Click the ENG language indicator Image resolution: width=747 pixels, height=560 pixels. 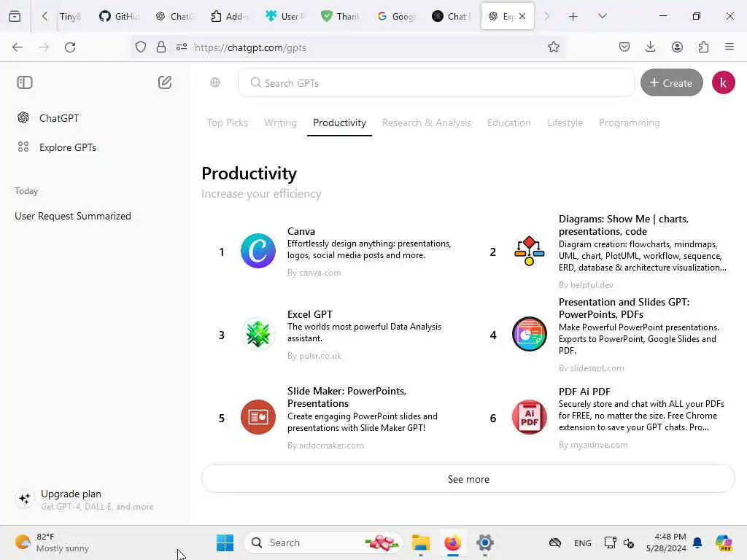tap(582, 542)
